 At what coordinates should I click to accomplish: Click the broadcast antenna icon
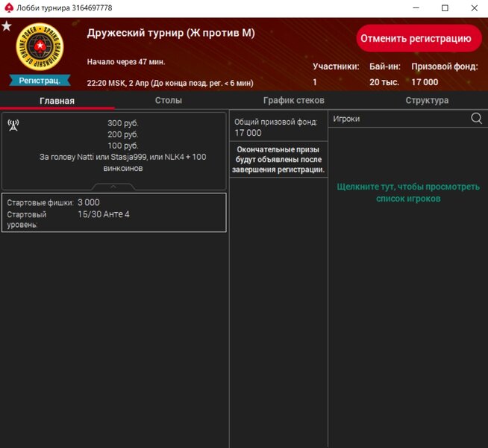[13, 125]
